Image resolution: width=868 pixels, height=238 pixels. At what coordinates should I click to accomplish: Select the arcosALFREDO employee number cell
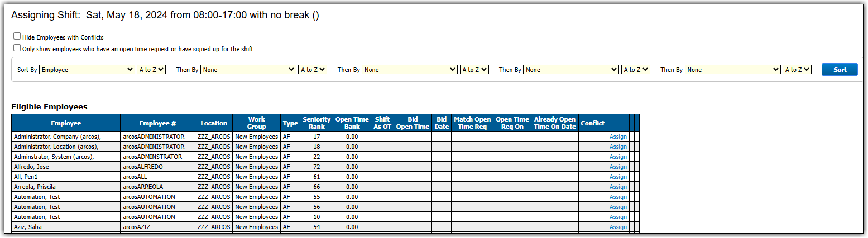coord(157,167)
